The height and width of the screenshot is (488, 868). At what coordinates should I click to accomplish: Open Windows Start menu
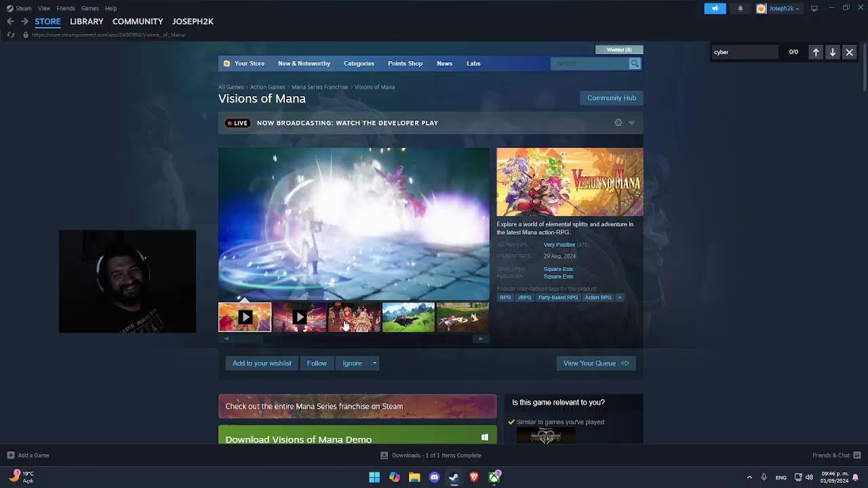(374, 477)
